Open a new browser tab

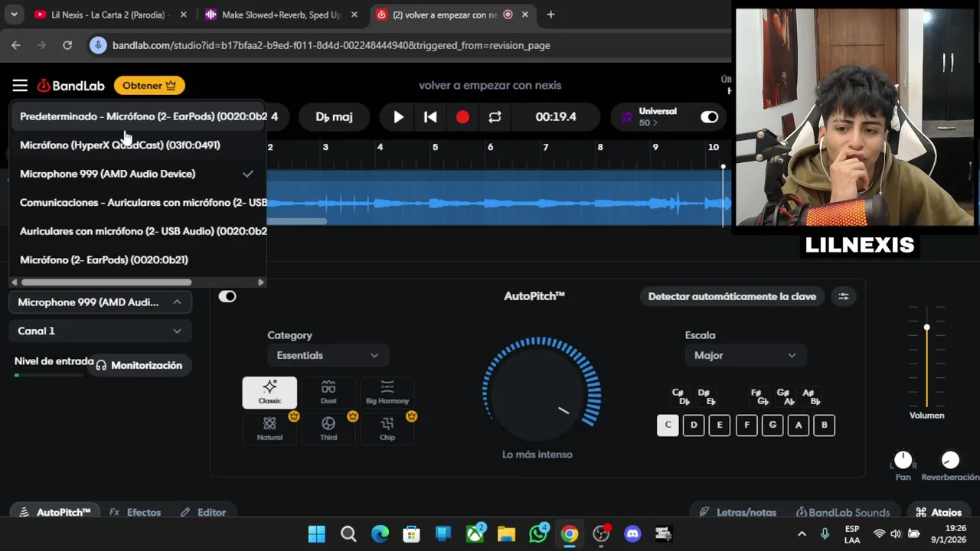[x=550, y=15]
